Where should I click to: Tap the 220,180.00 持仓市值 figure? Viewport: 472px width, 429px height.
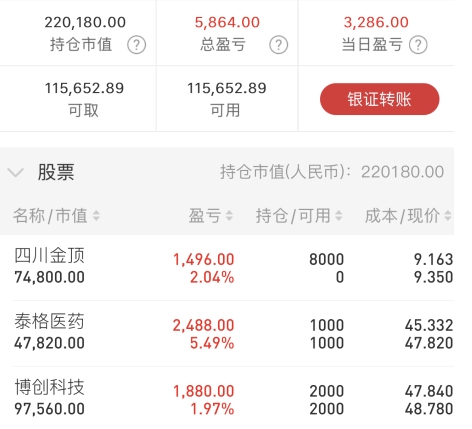(x=85, y=22)
